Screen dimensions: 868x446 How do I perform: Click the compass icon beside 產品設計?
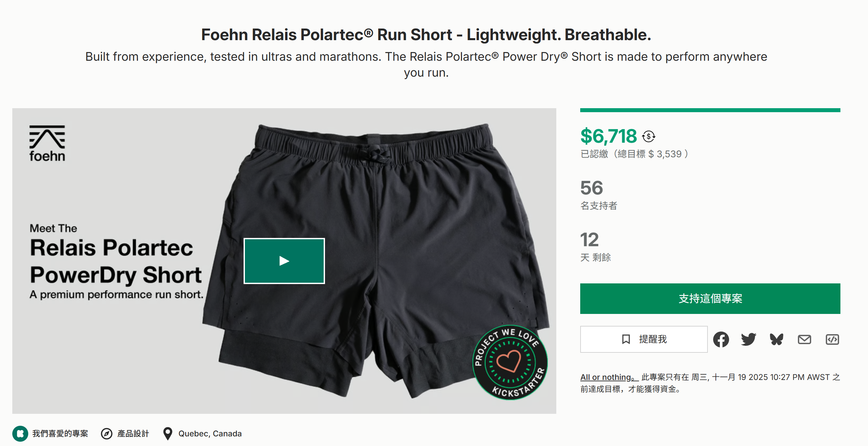point(106,433)
